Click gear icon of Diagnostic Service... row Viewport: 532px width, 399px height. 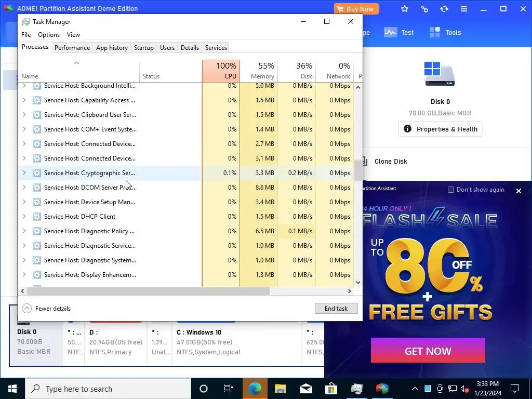(37, 246)
